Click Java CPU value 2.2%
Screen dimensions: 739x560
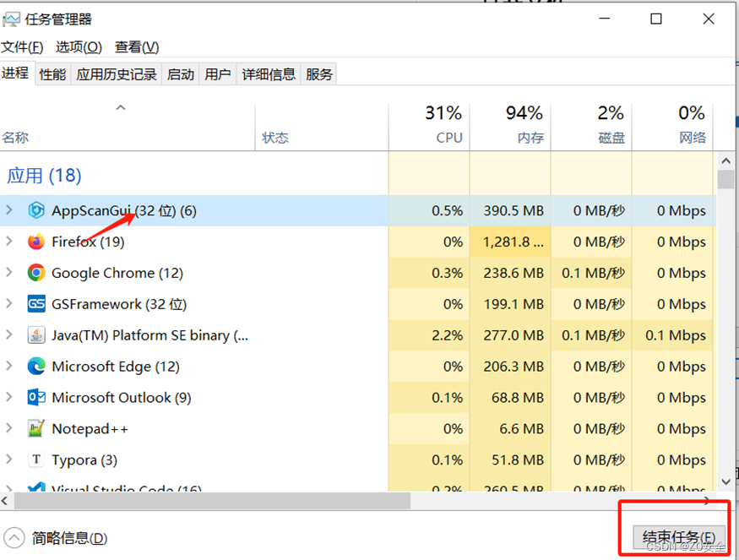pyautogui.click(x=448, y=335)
